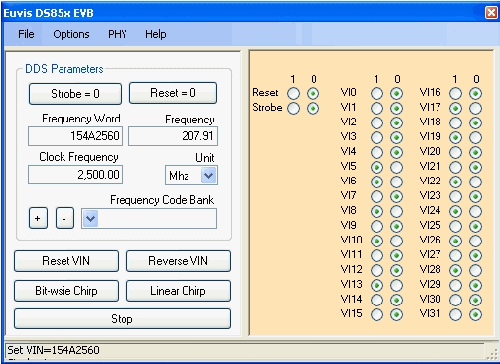Set VI24 radio to 0
Screen dimensions: 500x364
point(475,211)
